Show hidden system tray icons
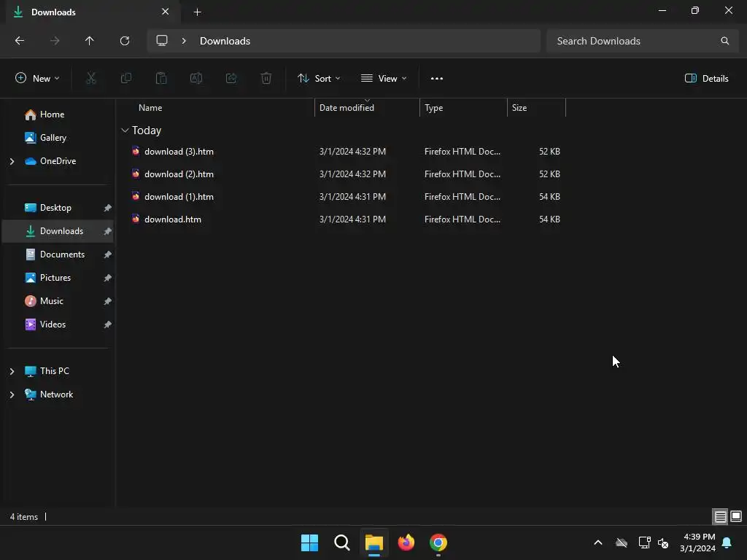Screen dimensions: 747x560 (598, 542)
